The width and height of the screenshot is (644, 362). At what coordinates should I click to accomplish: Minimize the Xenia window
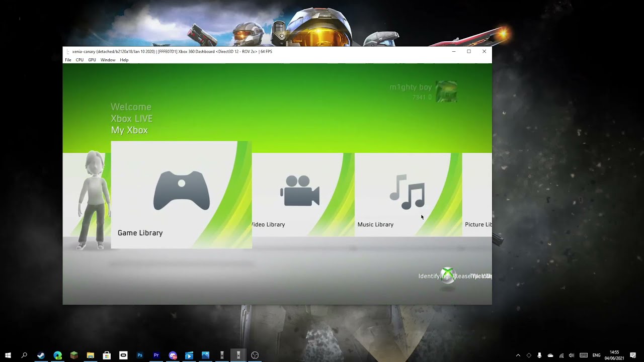point(454,51)
